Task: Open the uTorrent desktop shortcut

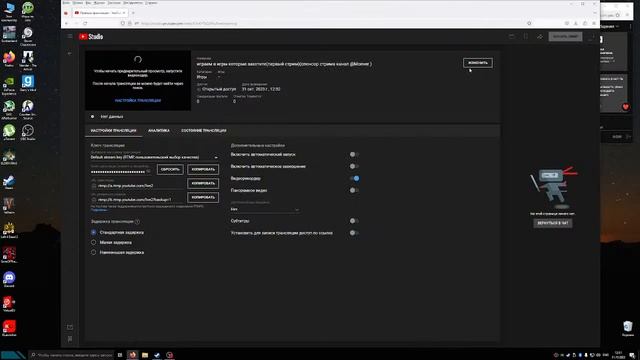Action: pos(9,132)
